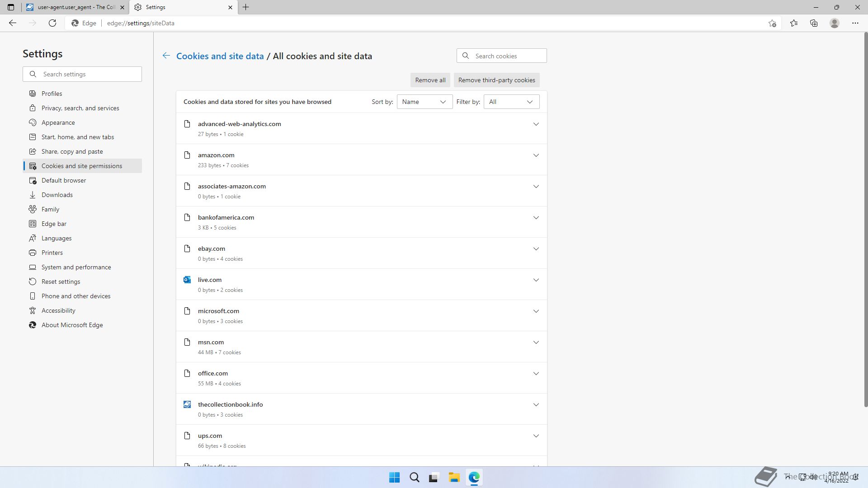Expand the bankofamerica.com cookie details

pyautogui.click(x=536, y=218)
